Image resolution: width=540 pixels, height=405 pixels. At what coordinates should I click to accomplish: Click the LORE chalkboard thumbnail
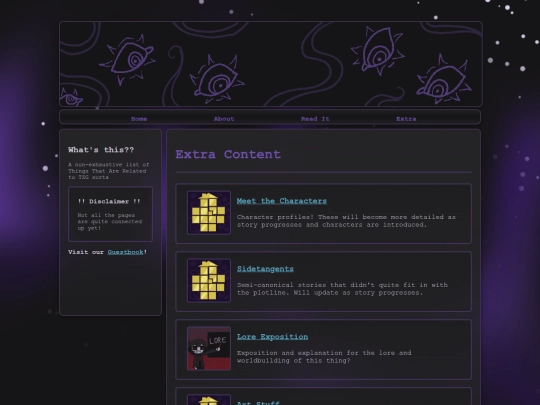(209, 348)
